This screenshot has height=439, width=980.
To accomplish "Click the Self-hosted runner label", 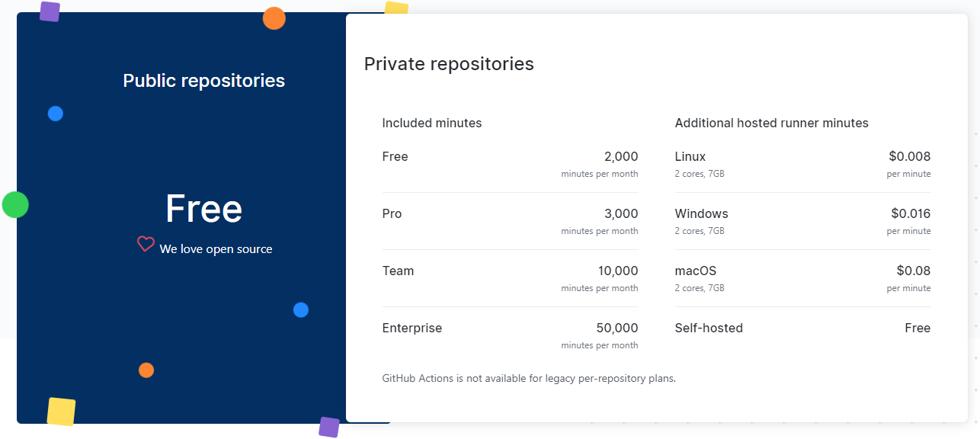I will click(x=708, y=328).
